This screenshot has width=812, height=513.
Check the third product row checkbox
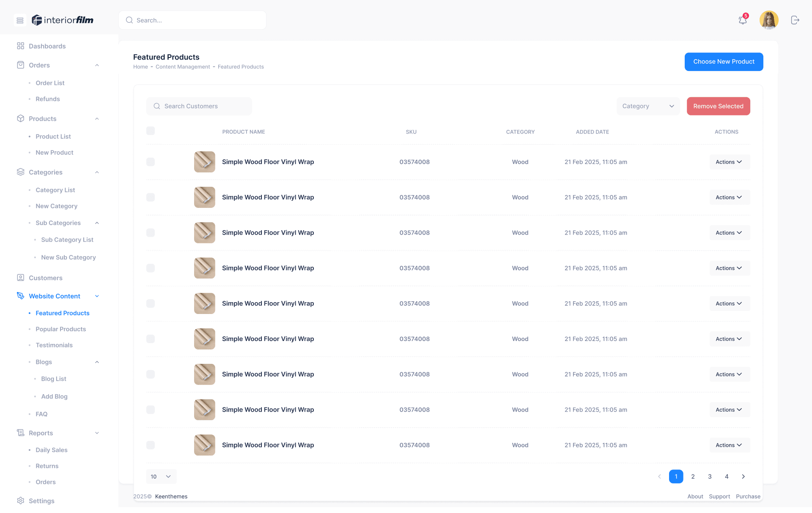[x=150, y=233]
